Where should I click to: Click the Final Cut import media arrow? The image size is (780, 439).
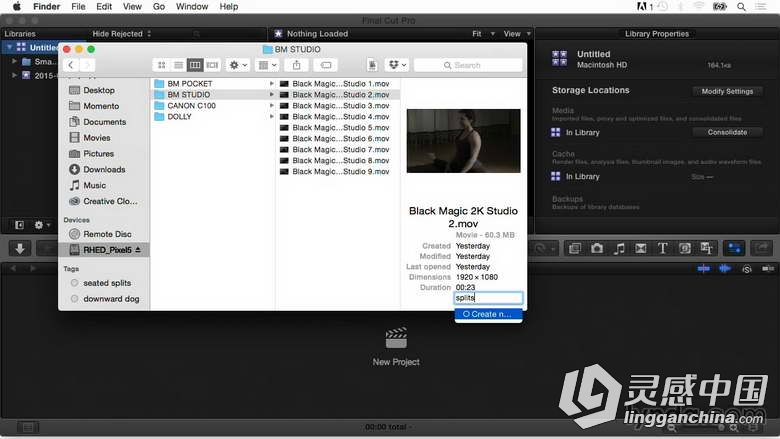pos(20,249)
